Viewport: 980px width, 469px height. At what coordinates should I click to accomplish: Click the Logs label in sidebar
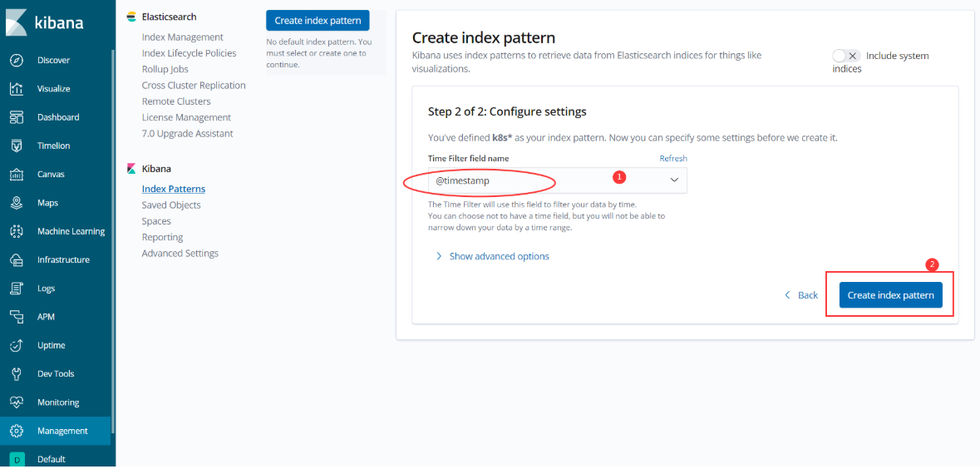coord(47,289)
